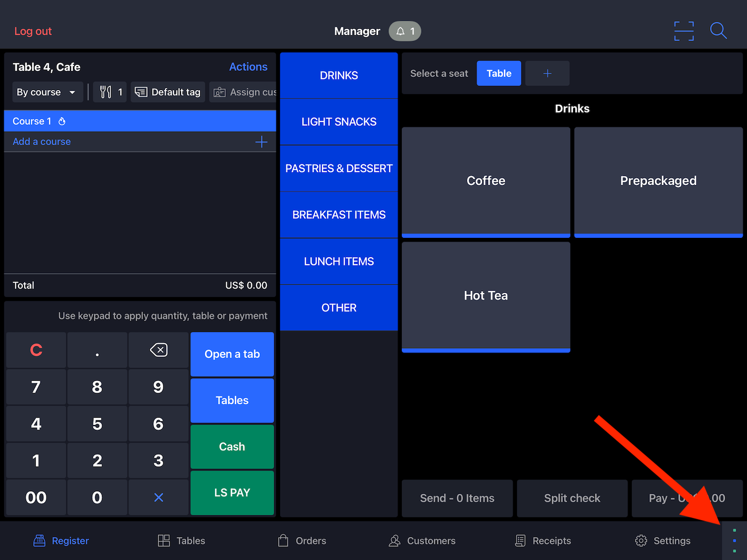The width and height of the screenshot is (747, 560).
Task: Fire Course 1 flame icon
Action: point(62,121)
